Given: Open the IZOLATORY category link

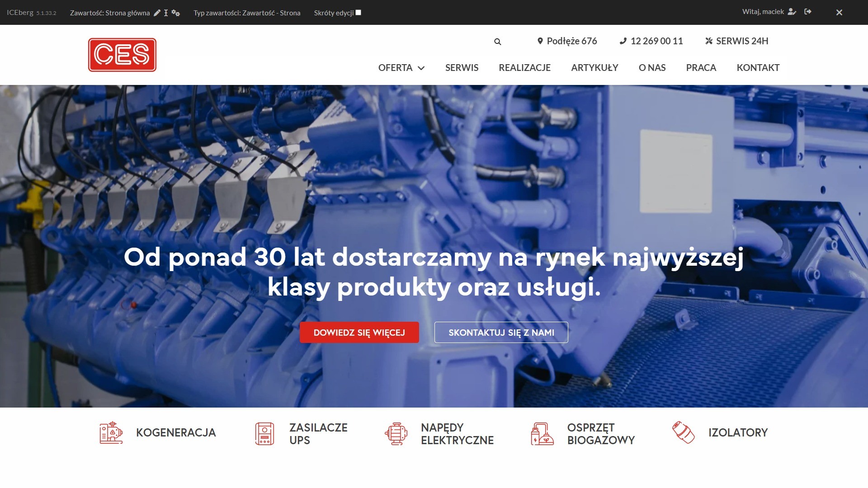Looking at the screenshot, I should 738,433.
